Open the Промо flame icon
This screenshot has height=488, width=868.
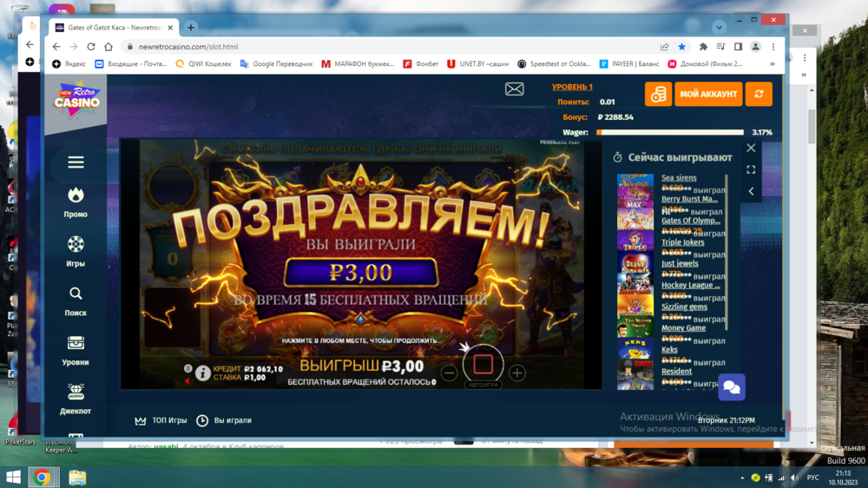coord(76,196)
